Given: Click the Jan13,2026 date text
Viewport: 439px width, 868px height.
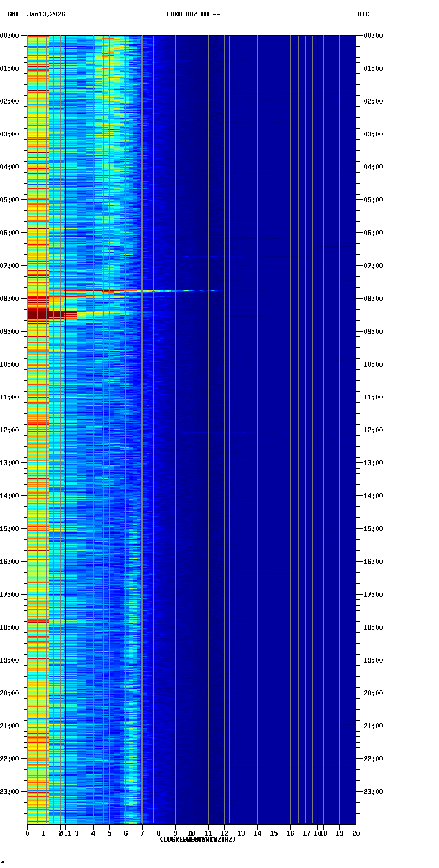Looking at the screenshot, I should point(46,14).
